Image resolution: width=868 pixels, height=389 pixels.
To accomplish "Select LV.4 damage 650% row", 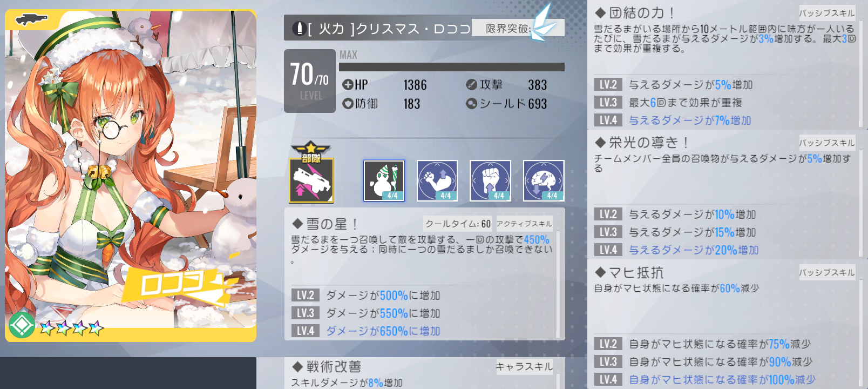I will [421, 331].
